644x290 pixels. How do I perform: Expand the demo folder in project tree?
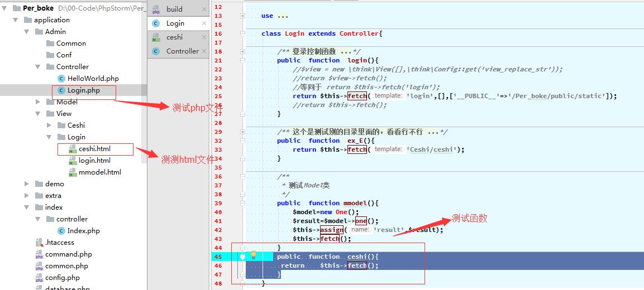[x=27, y=184]
